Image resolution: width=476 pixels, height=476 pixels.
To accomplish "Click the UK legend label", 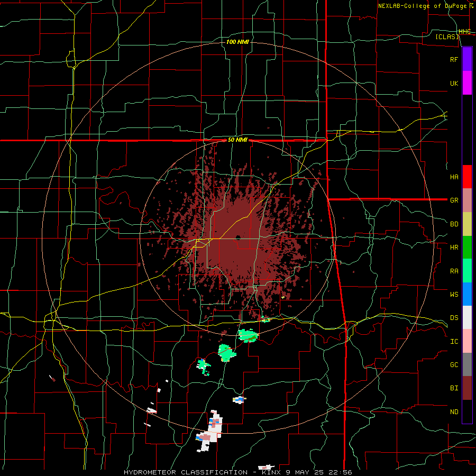I will tap(454, 83).
